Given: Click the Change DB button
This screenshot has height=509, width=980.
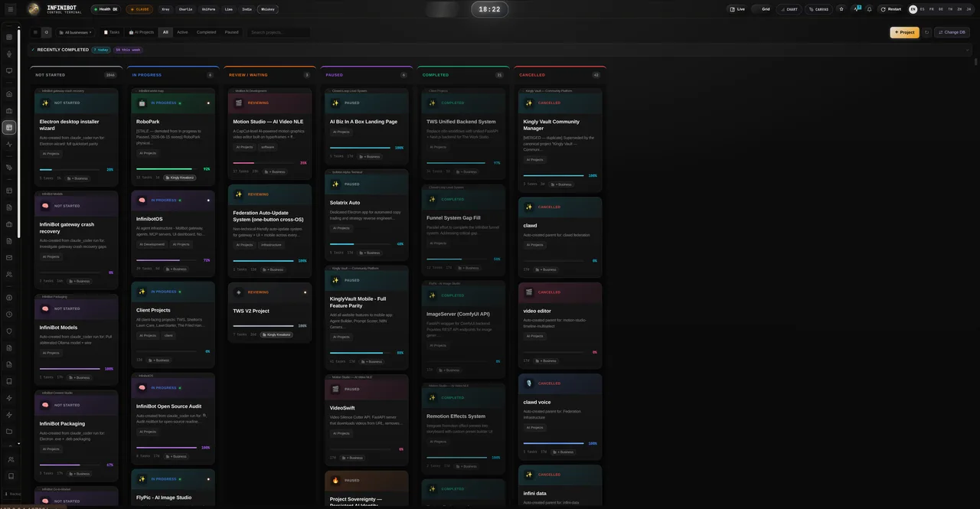Looking at the screenshot, I should pyautogui.click(x=952, y=32).
